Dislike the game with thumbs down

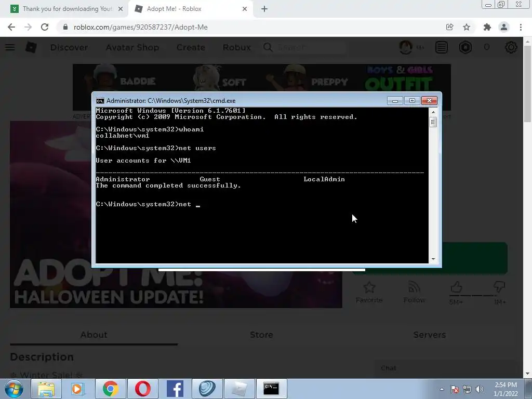tap(499, 288)
